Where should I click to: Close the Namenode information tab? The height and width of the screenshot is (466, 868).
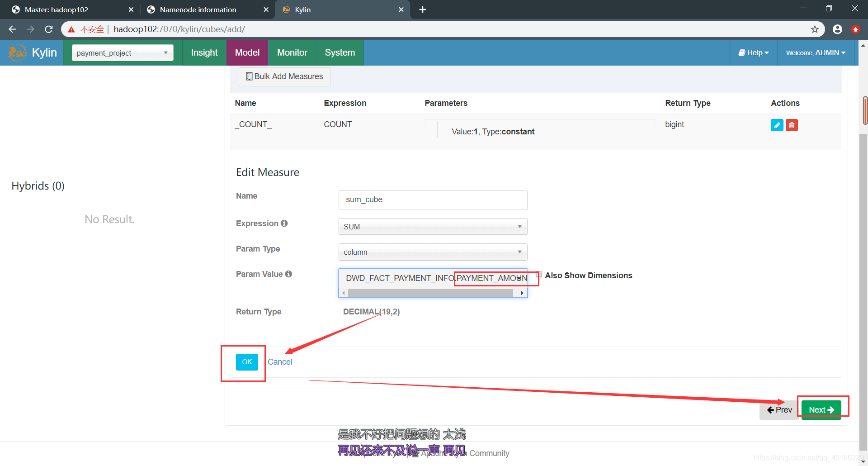click(x=266, y=10)
